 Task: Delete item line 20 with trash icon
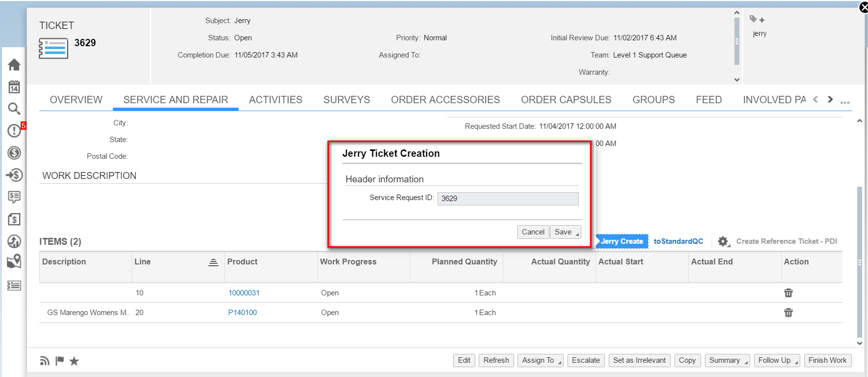coord(788,313)
